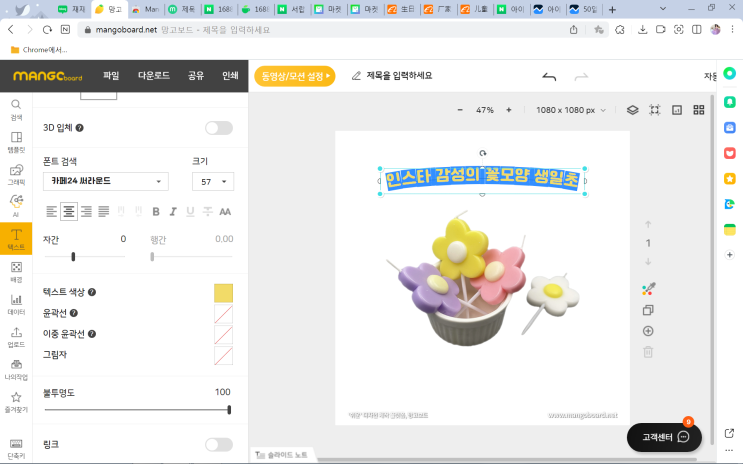The image size is (743, 464).
Task: Toggle bold formatting
Action: tap(155, 212)
